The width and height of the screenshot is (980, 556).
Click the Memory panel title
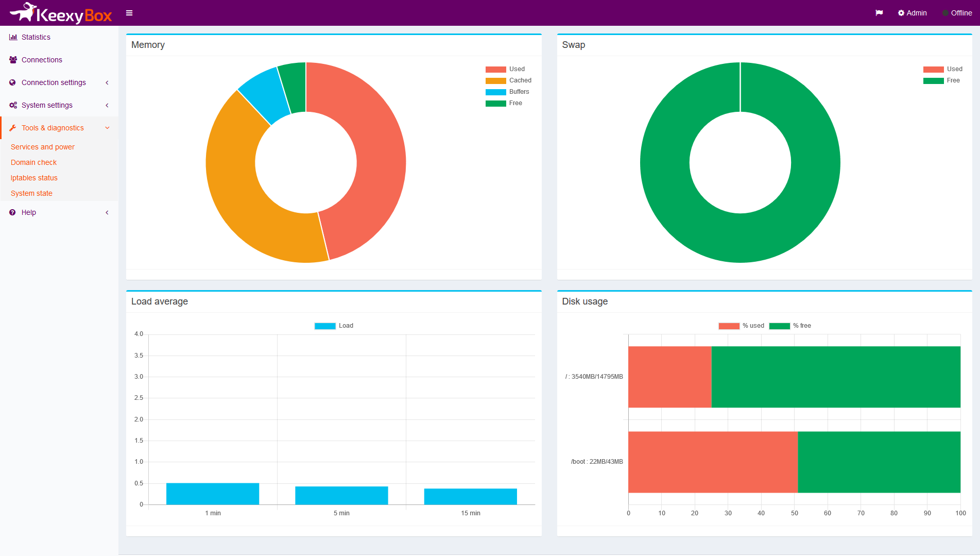[x=148, y=45]
